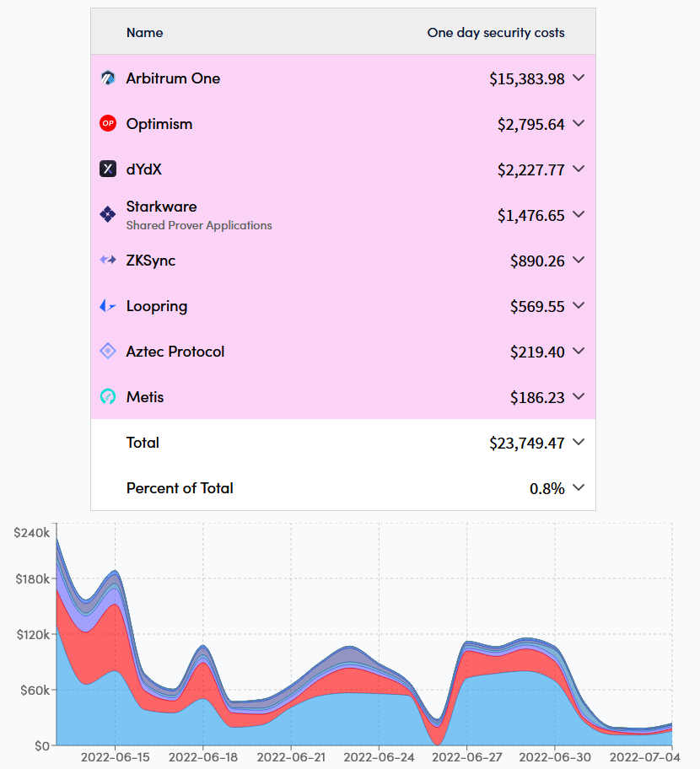Expand the Percent of Total row chevron
Viewport: 700px width, 769px height.
click(579, 487)
